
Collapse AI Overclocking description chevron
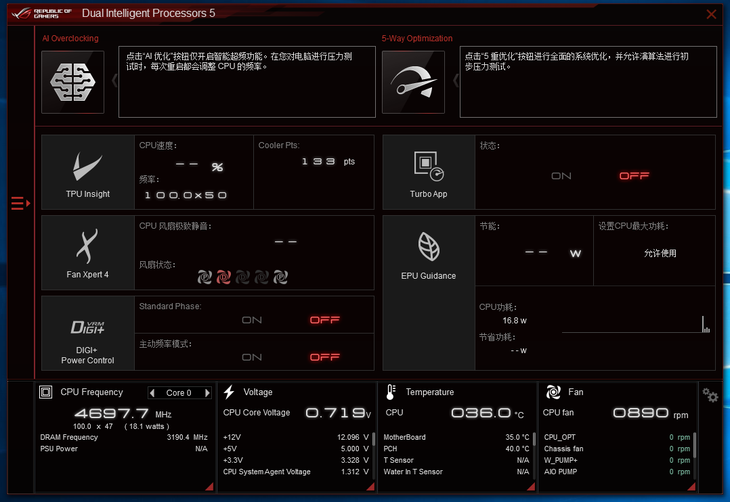(x=115, y=81)
